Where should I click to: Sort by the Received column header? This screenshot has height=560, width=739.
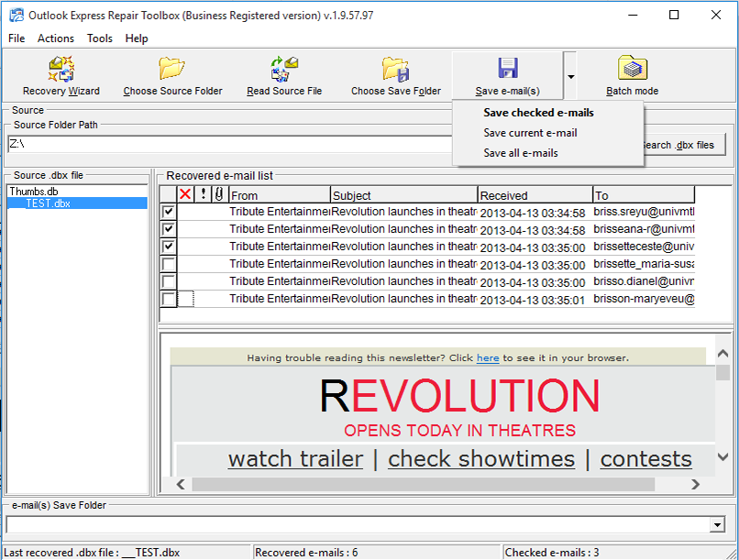click(x=535, y=194)
